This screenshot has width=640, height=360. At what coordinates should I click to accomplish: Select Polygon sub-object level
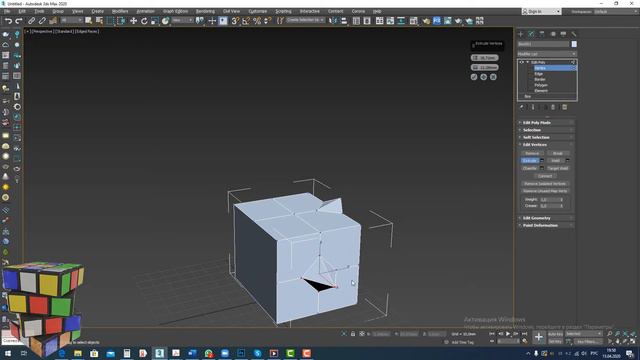(x=541, y=85)
